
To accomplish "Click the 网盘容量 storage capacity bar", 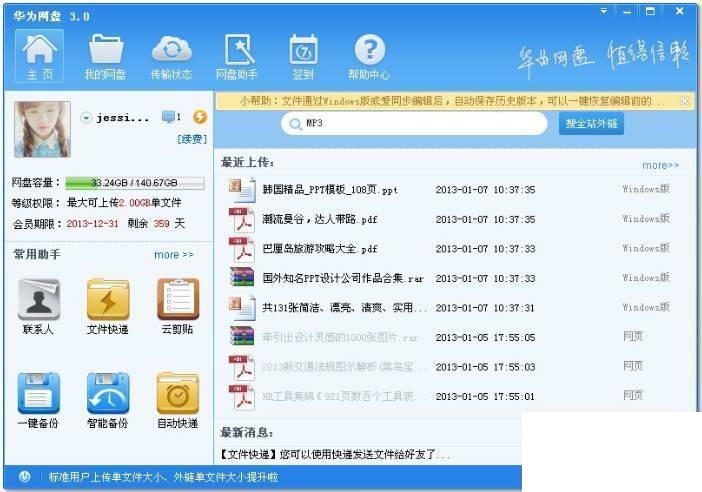I will click(135, 183).
